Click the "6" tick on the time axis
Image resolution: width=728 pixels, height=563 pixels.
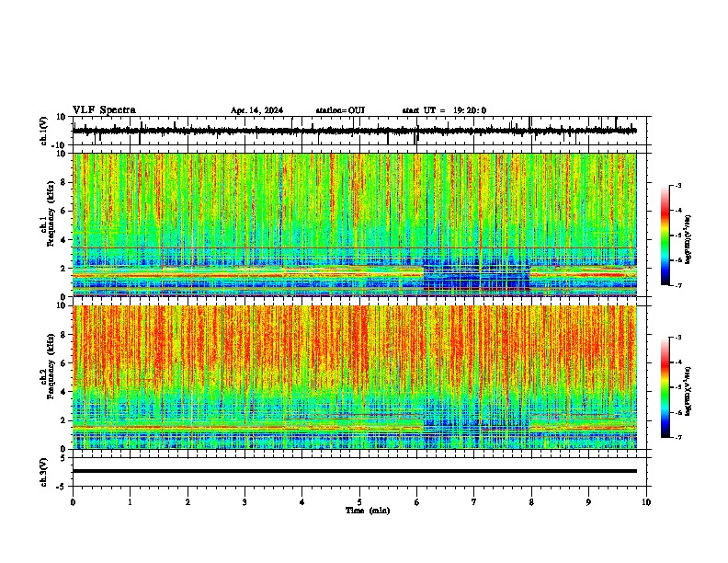click(417, 502)
